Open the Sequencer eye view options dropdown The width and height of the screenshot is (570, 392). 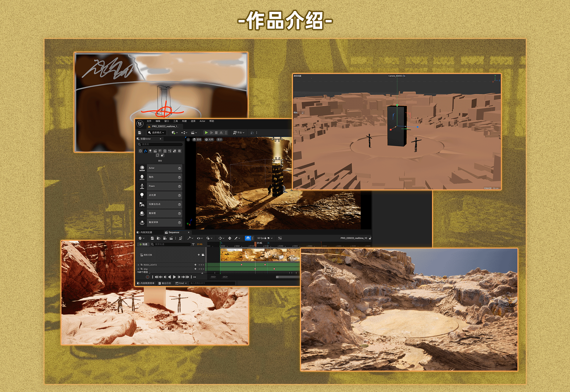pos(200,238)
